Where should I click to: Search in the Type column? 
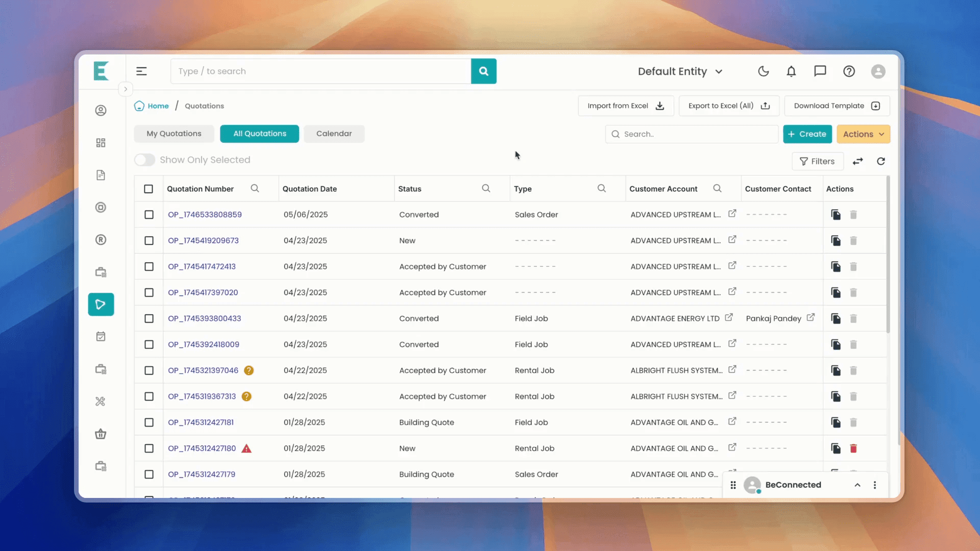(x=602, y=189)
